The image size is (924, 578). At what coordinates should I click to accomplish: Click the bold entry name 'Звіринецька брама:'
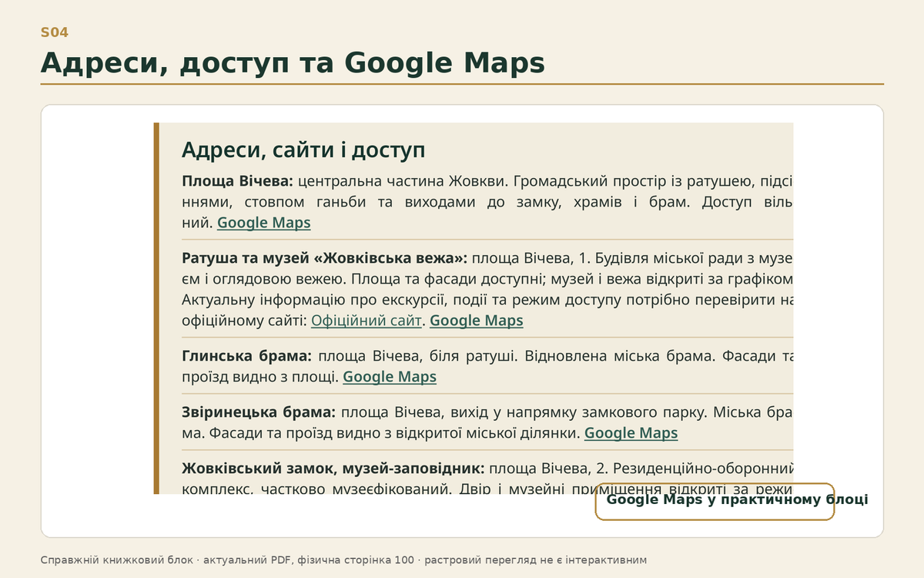click(259, 412)
